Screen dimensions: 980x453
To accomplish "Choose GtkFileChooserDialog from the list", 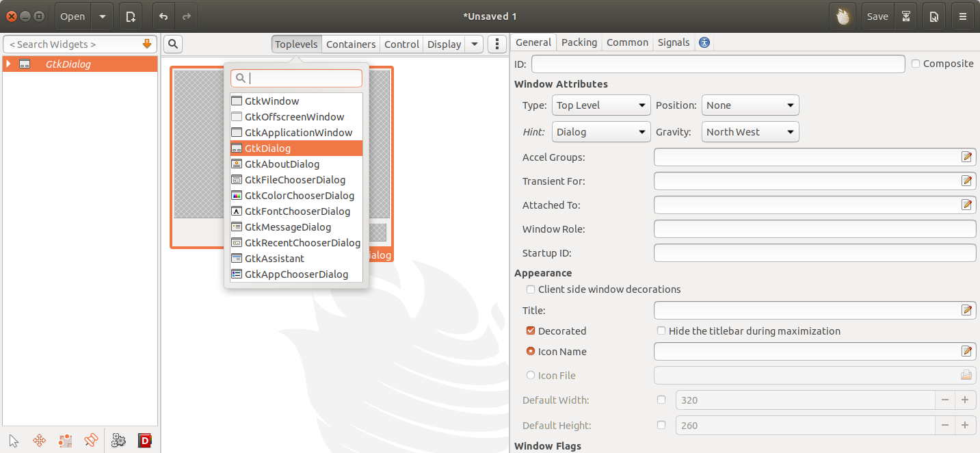I will 295,180.
